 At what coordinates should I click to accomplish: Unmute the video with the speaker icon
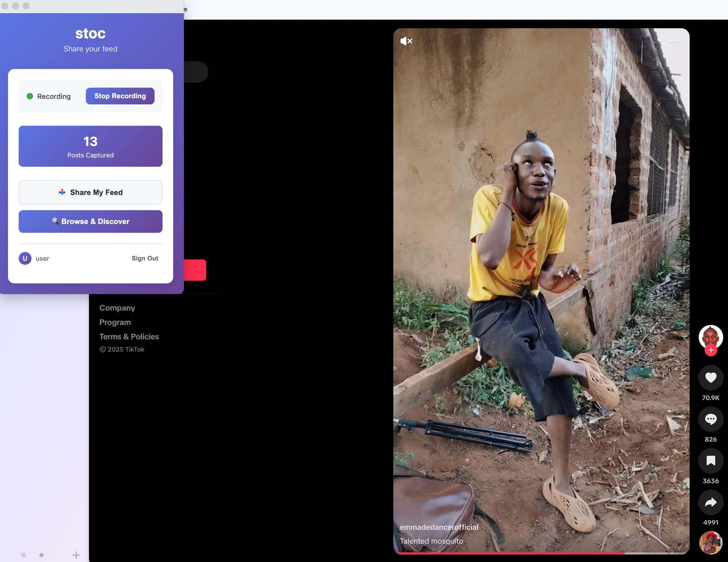point(406,41)
